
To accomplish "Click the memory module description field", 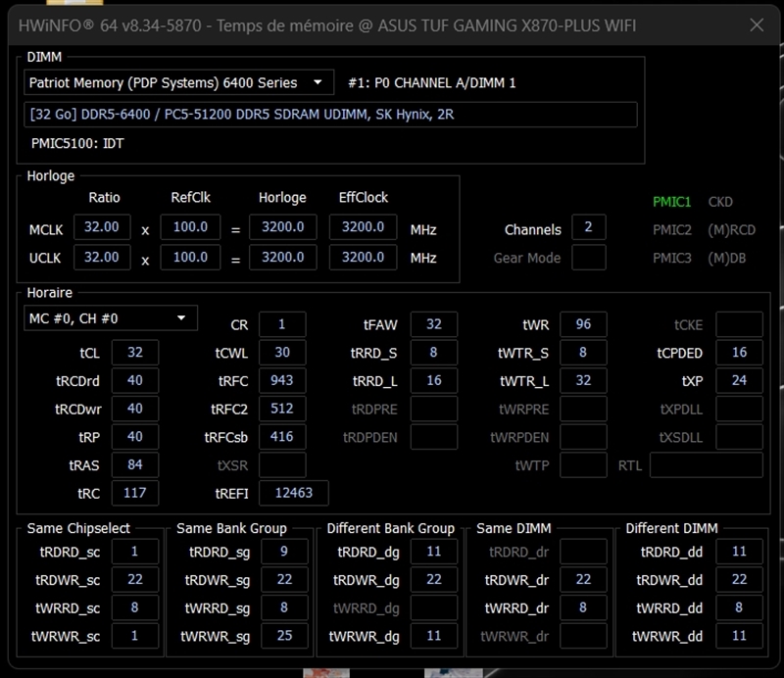I will click(x=330, y=115).
